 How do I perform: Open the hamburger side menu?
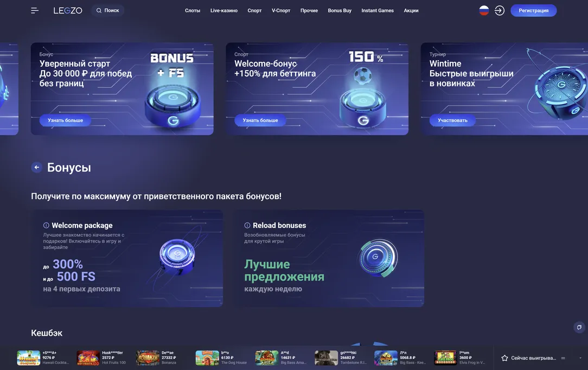tap(35, 10)
